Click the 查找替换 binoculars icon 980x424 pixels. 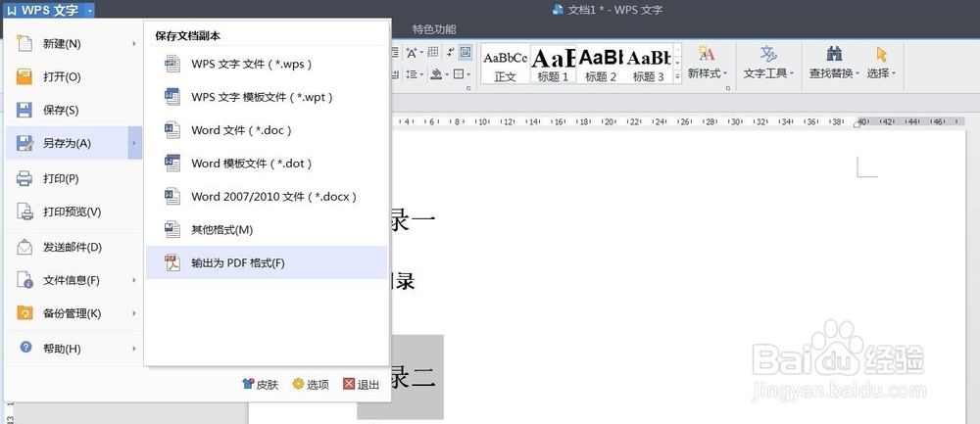coord(834,53)
